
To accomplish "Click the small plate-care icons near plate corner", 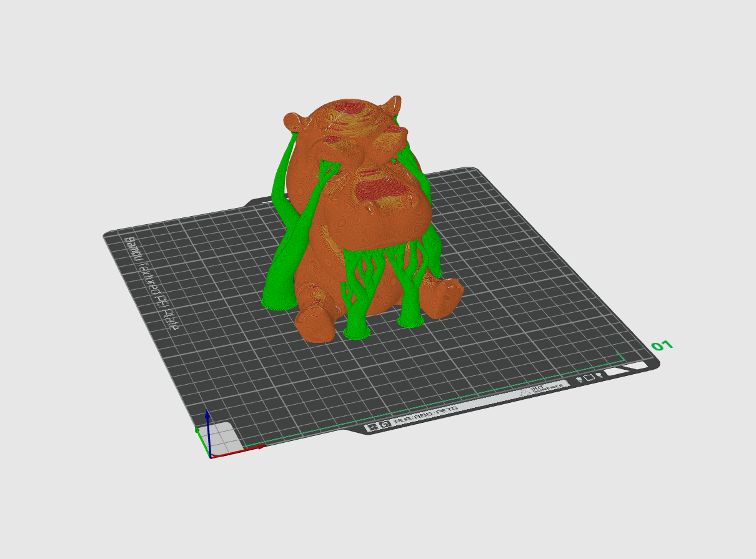I will tap(590, 377).
